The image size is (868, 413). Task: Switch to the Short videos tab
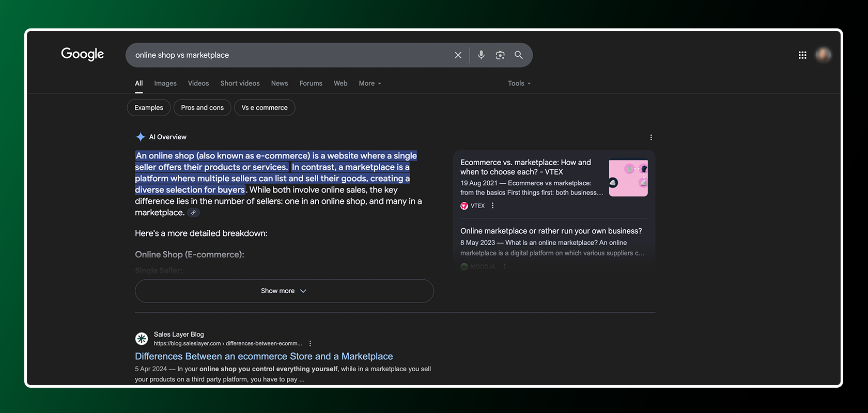(240, 83)
